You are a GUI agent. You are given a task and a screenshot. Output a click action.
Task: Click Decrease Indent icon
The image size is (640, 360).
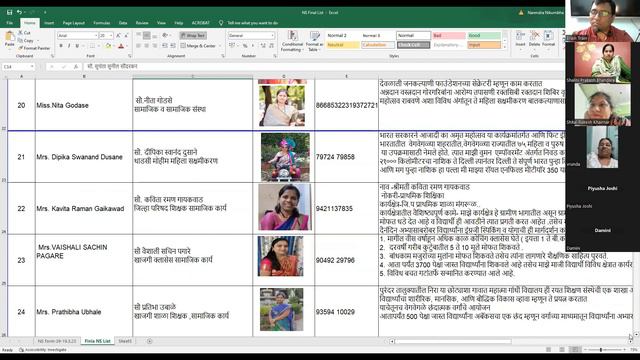click(165, 46)
